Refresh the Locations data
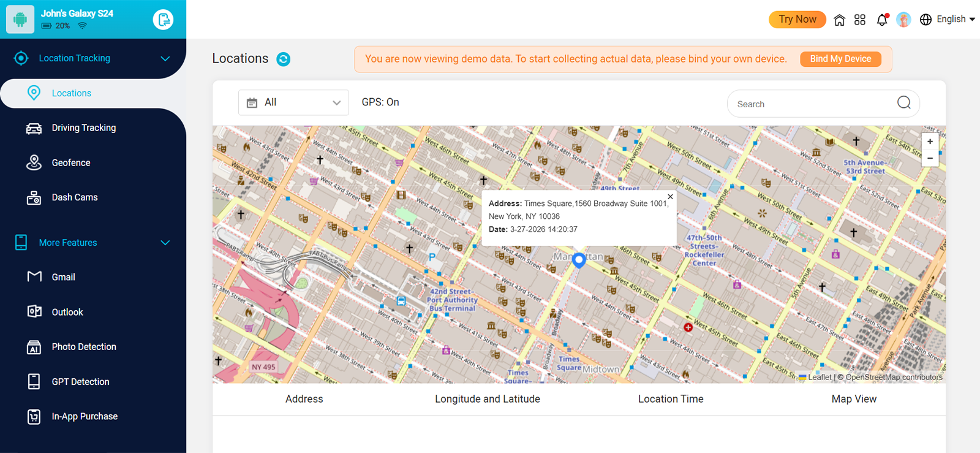Image resolution: width=980 pixels, height=453 pixels. pos(283,59)
